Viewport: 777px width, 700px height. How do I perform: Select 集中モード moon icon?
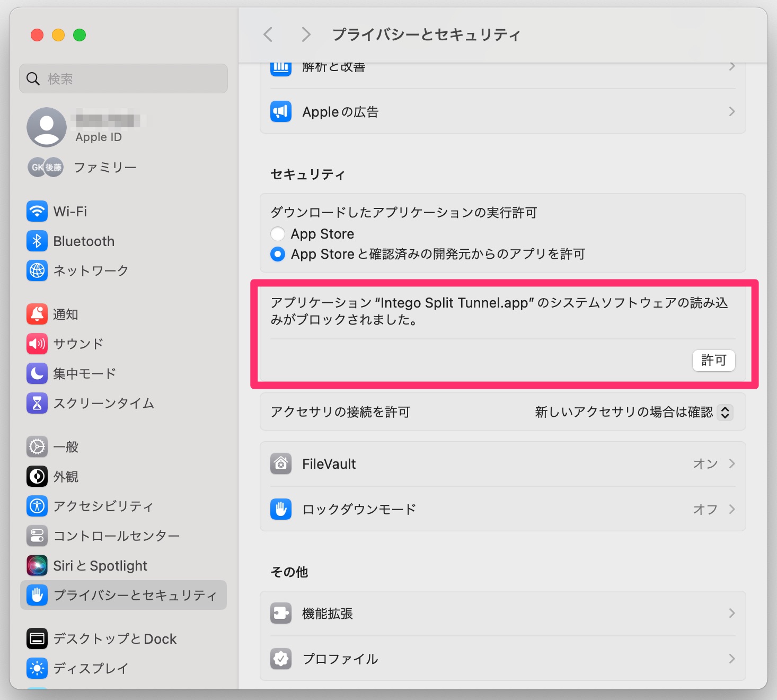pos(37,374)
